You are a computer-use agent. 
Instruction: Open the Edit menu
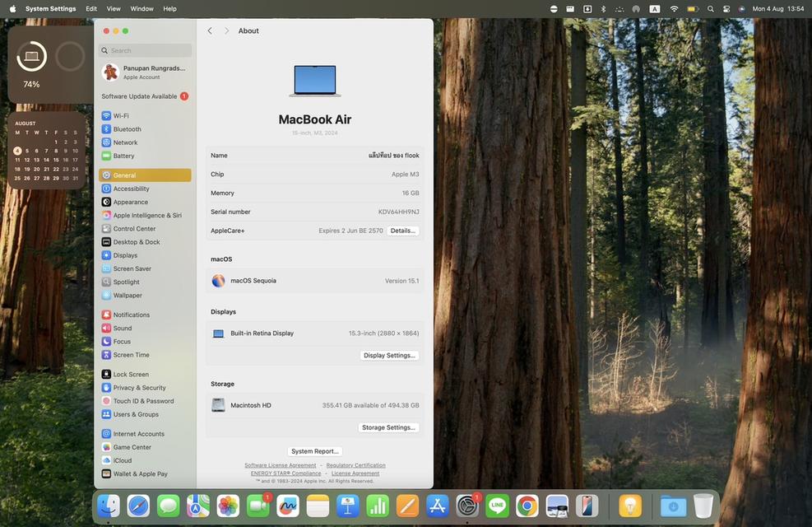pyautogui.click(x=91, y=9)
